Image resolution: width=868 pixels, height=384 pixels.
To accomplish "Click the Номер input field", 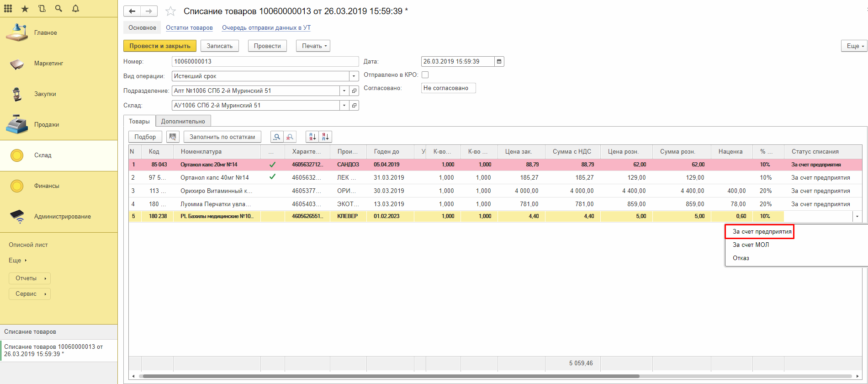I will click(265, 61).
